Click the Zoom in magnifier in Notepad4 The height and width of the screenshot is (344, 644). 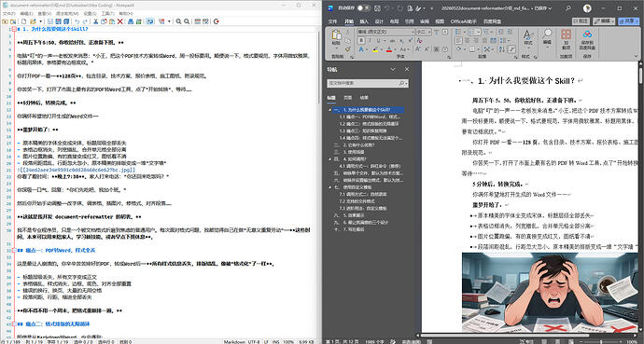pos(178,21)
